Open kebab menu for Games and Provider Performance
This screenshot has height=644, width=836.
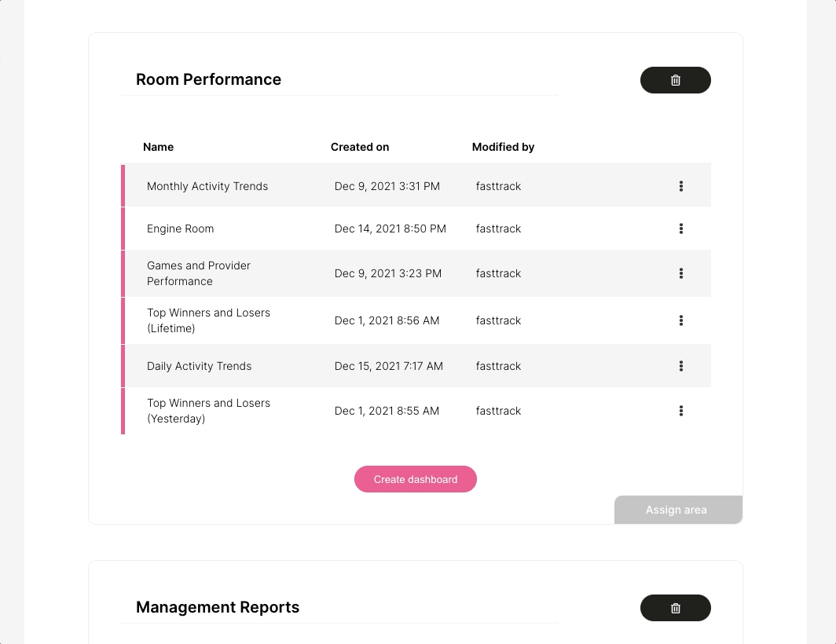(x=681, y=273)
